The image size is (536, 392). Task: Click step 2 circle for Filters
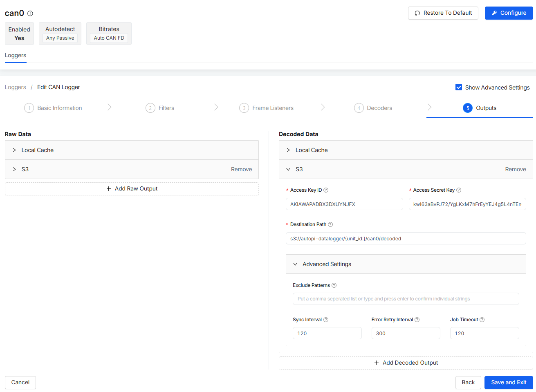[x=150, y=108]
